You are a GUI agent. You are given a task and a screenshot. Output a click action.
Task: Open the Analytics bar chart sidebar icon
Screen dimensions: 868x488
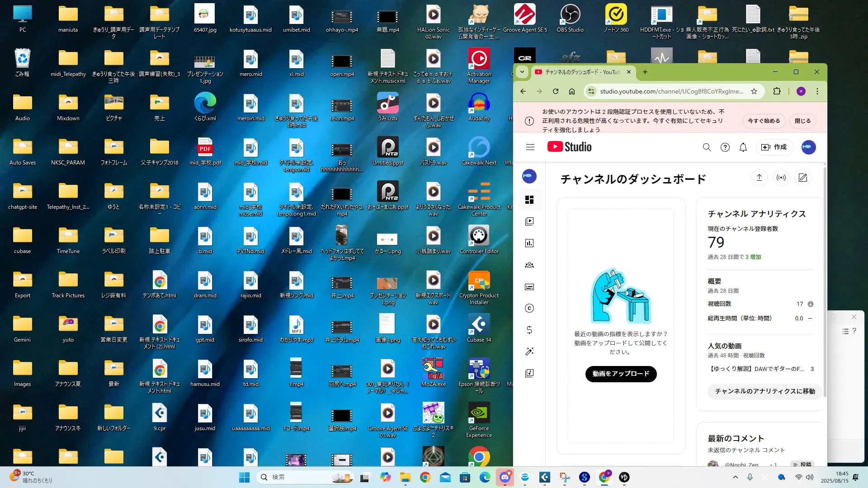coord(529,243)
